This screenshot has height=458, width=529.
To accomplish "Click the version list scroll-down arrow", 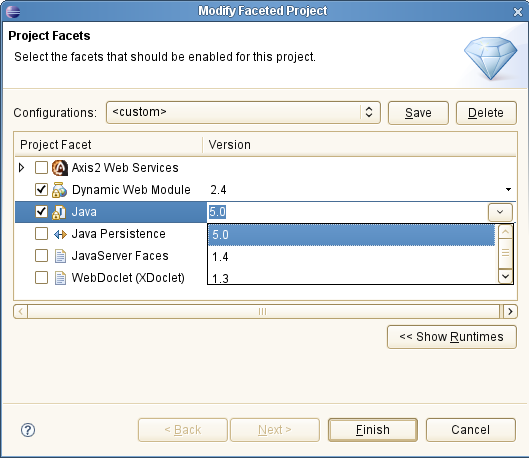I will (505, 277).
